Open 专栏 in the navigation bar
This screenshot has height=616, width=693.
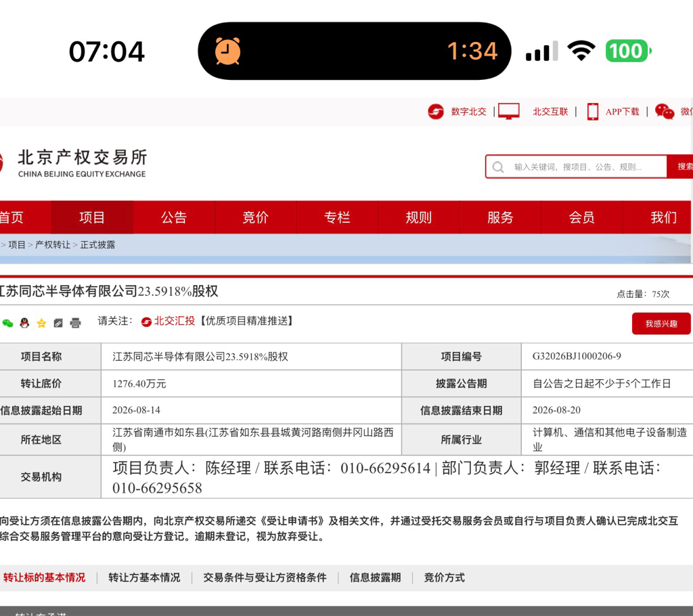tap(337, 217)
